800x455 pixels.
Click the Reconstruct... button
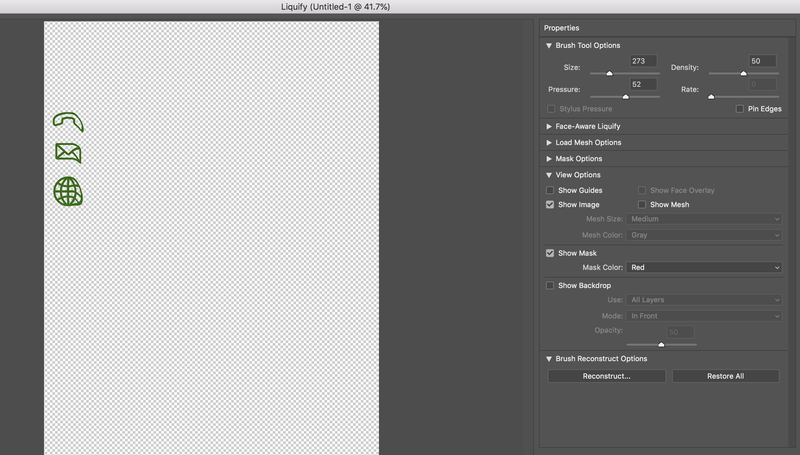coord(607,376)
